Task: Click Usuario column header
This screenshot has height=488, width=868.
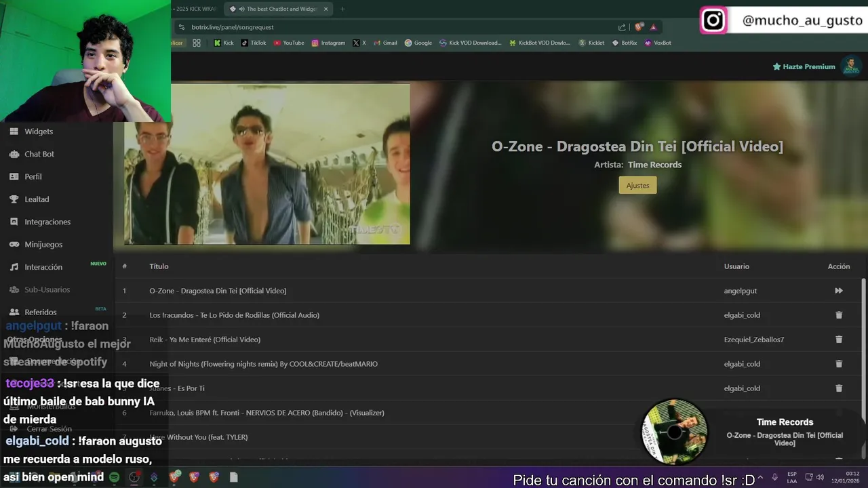Action: (736, 266)
